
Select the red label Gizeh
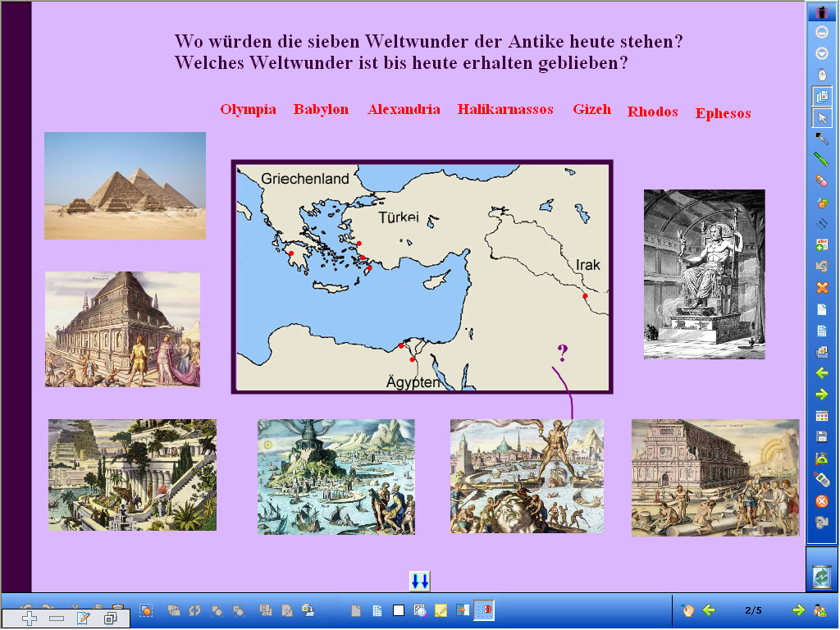click(x=592, y=109)
